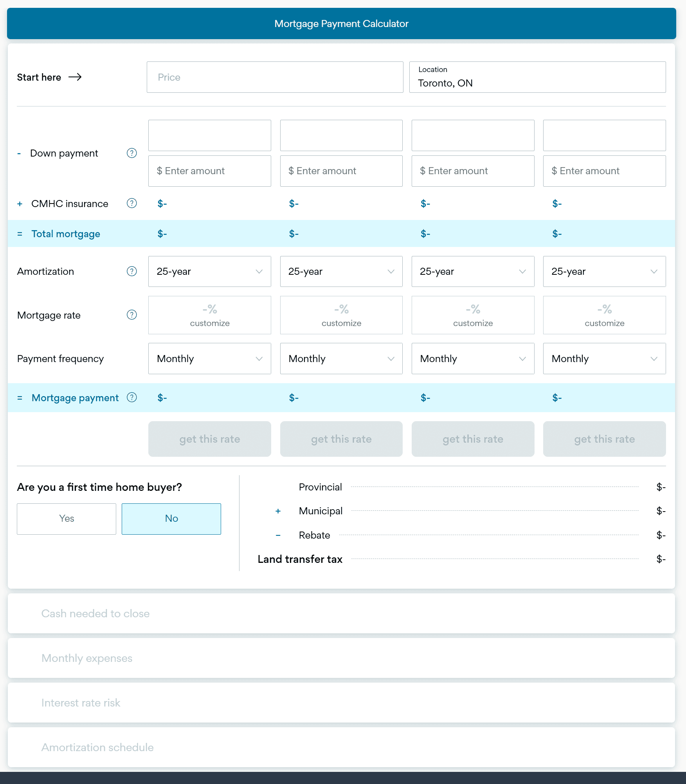Expand the Cash needed to close section

click(x=95, y=613)
